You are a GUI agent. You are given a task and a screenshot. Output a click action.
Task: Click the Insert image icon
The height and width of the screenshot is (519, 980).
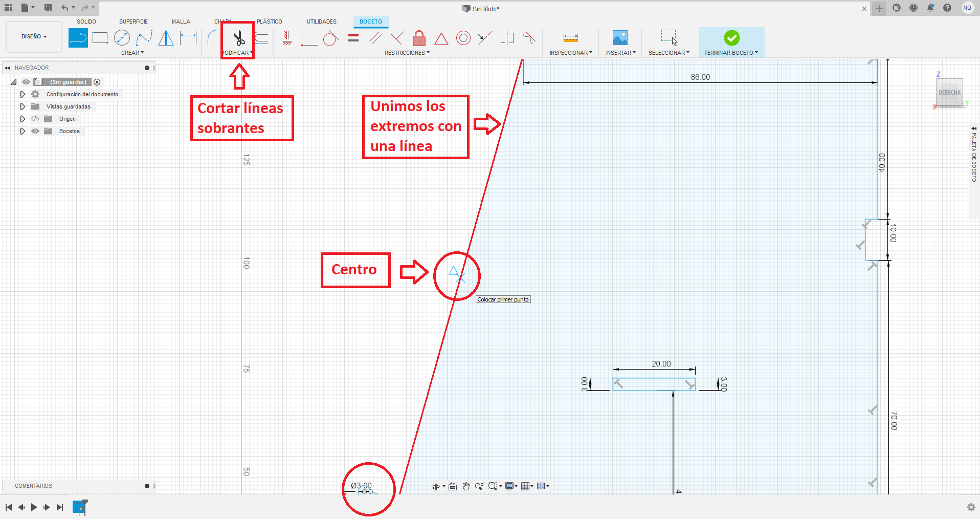620,38
